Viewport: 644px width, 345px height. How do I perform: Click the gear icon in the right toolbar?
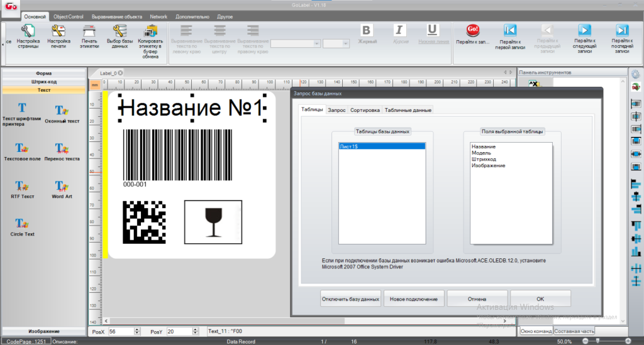[x=636, y=74]
